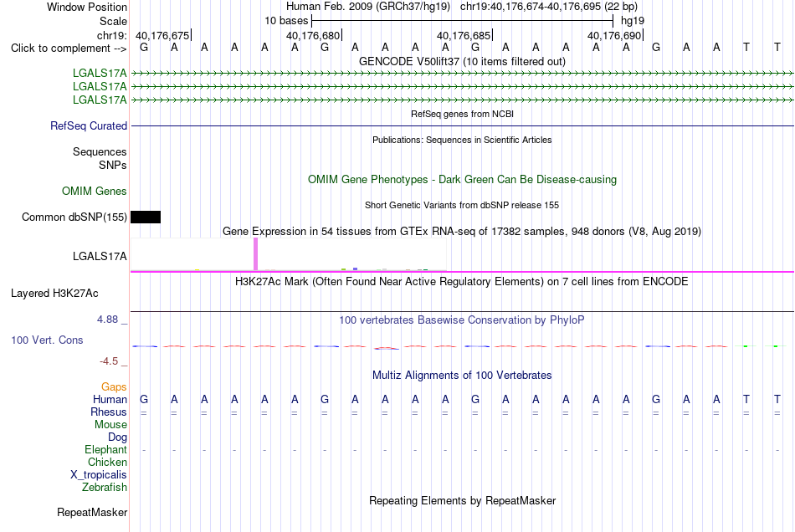The height and width of the screenshot is (532, 795).
Task: Select the Scale track label
Action: pyautogui.click(x=113, y=21)
